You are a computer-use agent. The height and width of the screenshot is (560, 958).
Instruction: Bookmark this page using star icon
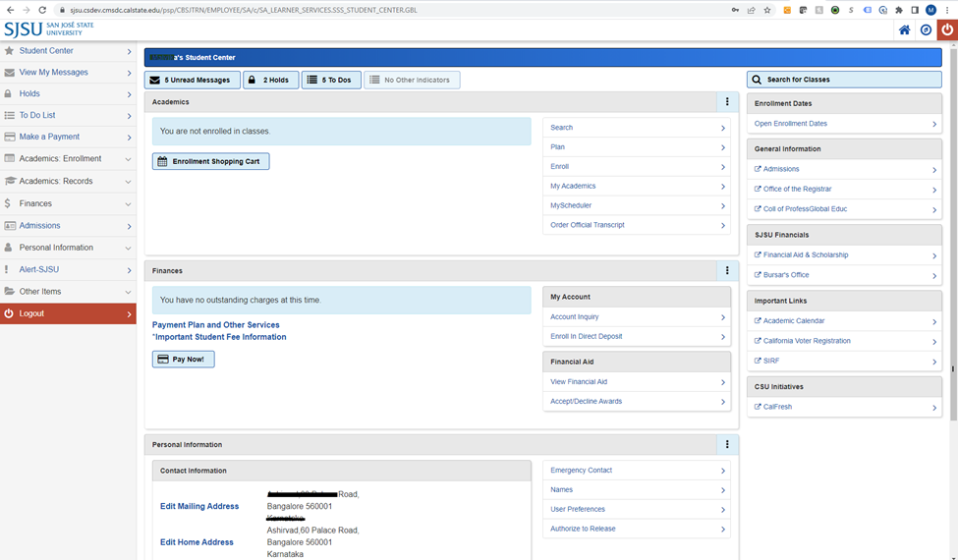(766, 10)
